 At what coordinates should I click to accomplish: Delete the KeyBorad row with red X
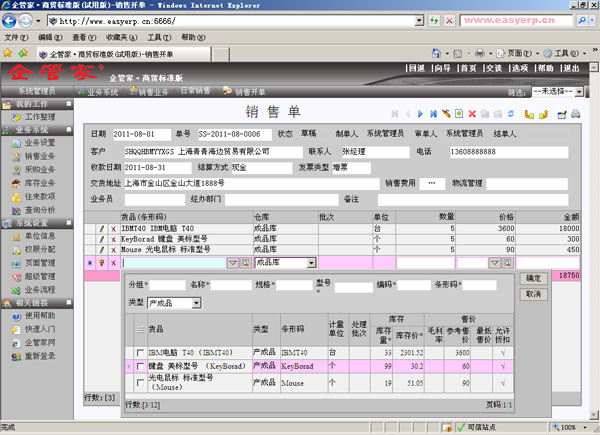113,239
